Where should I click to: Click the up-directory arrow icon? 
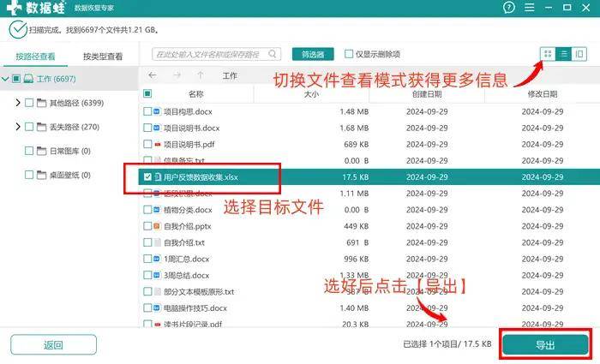coord(200,75)
